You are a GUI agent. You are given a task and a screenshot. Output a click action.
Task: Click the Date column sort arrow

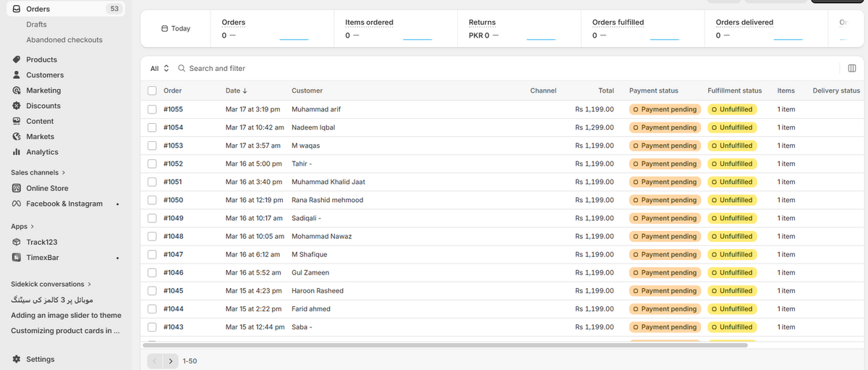tap(244, 91)
